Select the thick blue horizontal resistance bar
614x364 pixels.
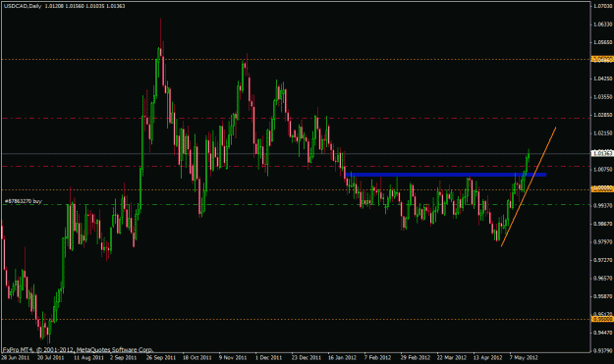click(x=446, y=175)
